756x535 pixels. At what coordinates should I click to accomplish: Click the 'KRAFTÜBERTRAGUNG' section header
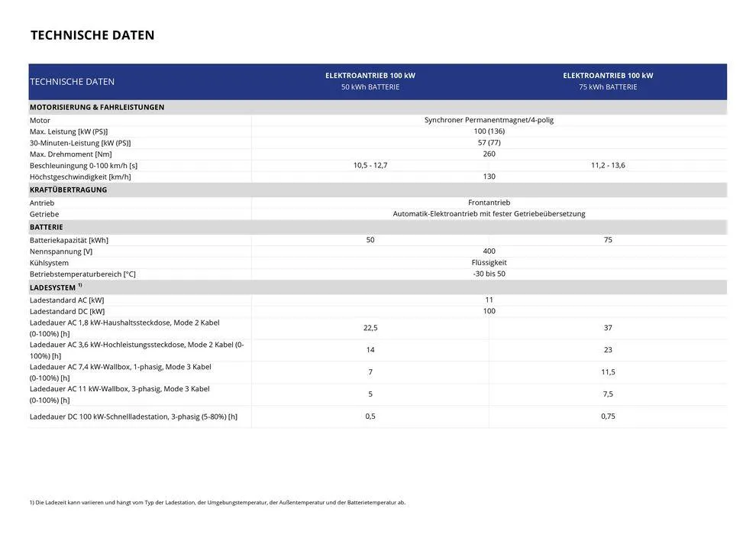tap(68, 190)
